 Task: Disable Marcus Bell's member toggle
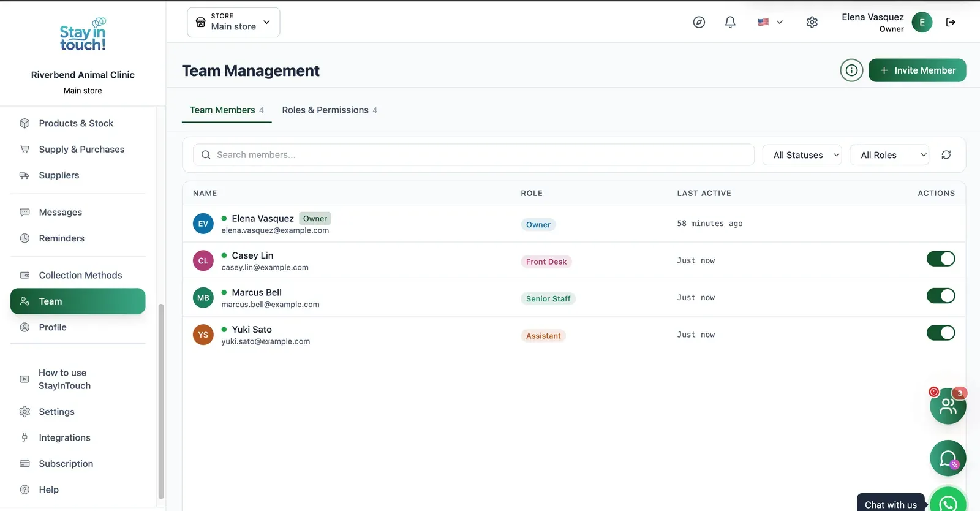pos(941,296)
